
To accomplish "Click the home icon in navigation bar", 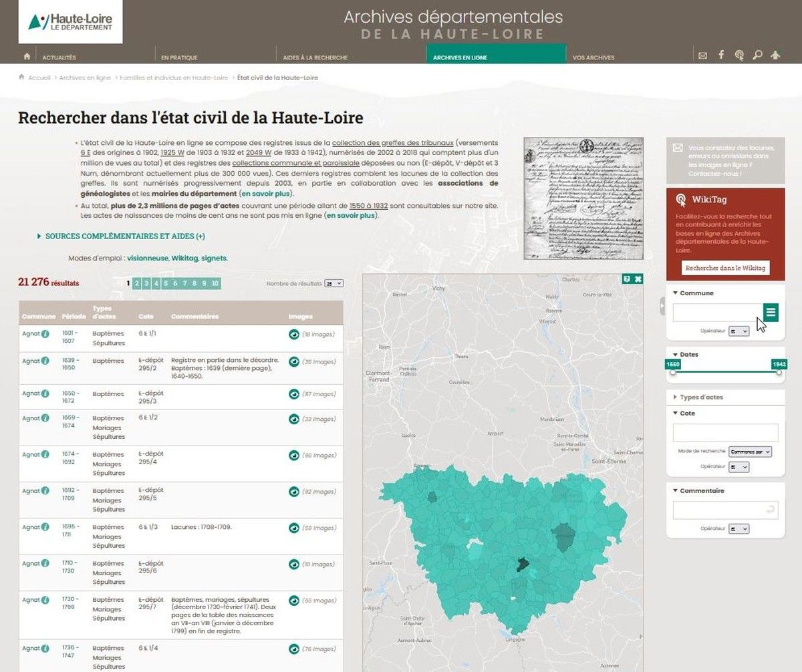I will (27, 57).
